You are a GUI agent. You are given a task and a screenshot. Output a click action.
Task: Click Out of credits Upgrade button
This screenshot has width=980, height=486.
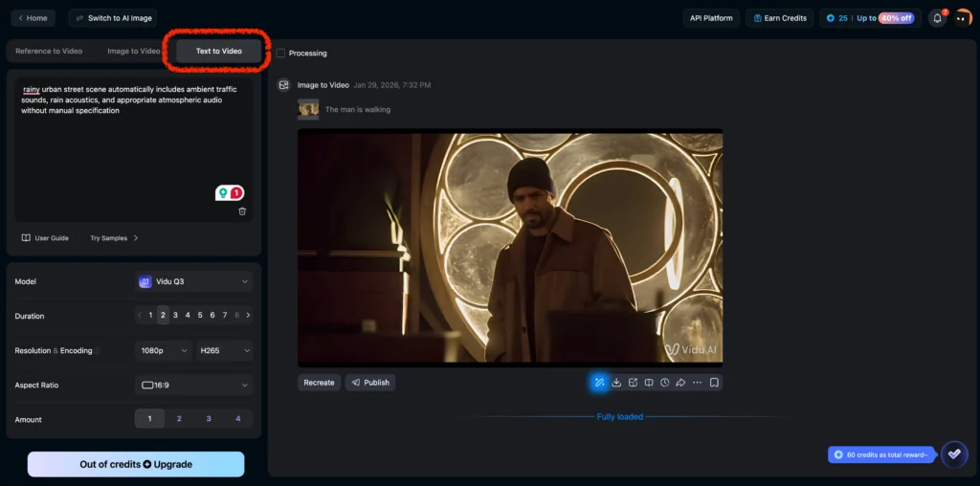[x=136, y=464]
